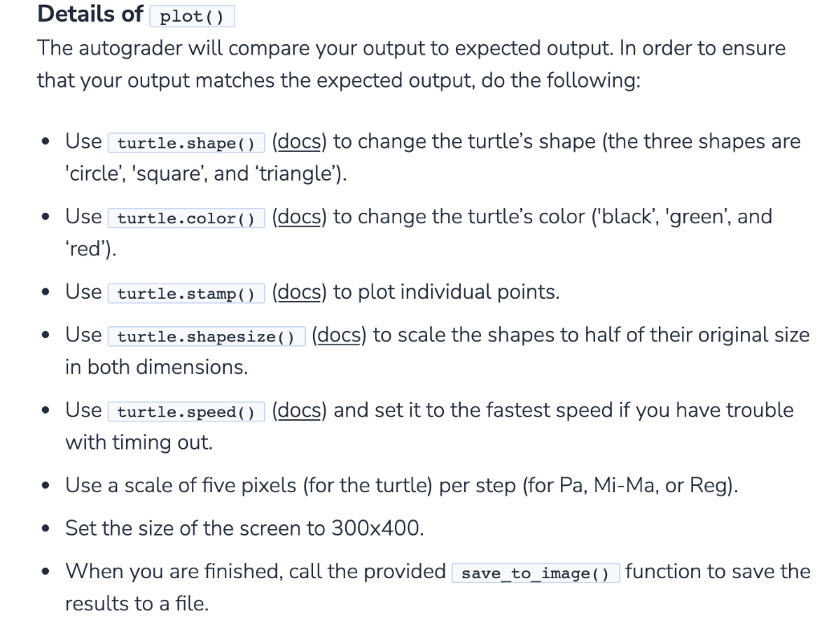Select the turtle.shape() inline code snippet

[186, 143]
